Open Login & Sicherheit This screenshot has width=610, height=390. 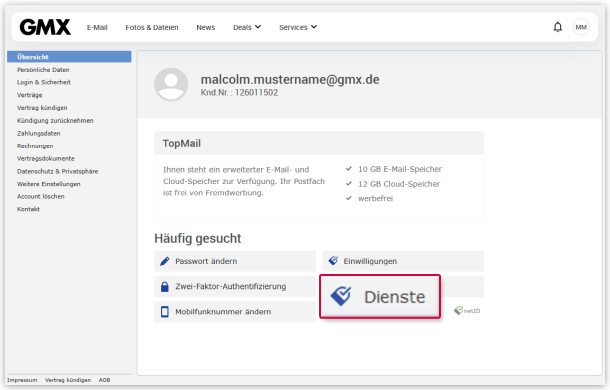click(44, 82)
